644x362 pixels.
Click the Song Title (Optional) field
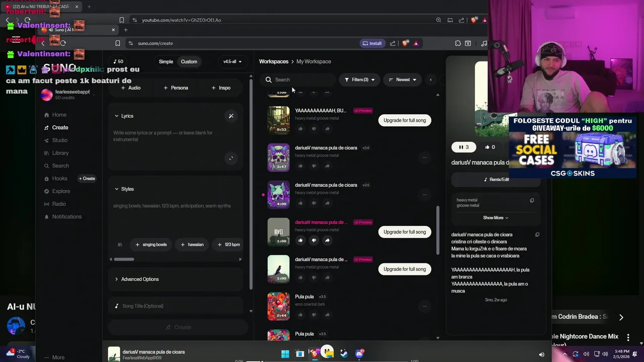[x=176, y=306]
